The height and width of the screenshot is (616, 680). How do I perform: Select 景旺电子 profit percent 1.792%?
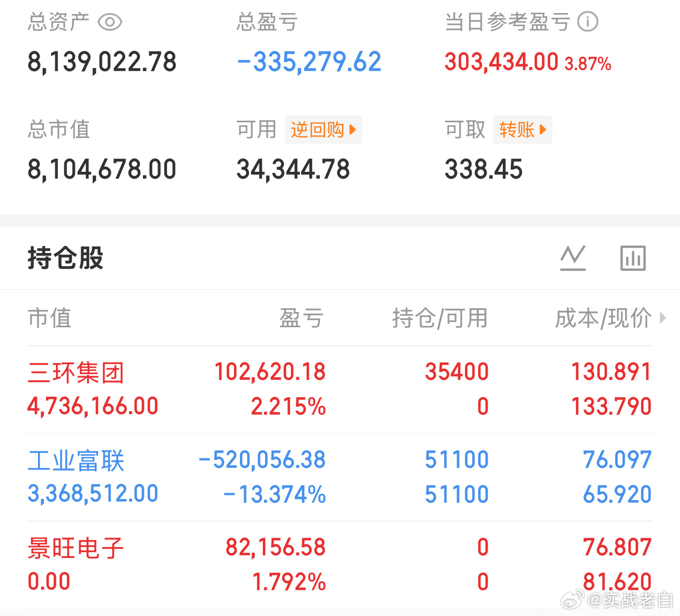pos(289,582)
